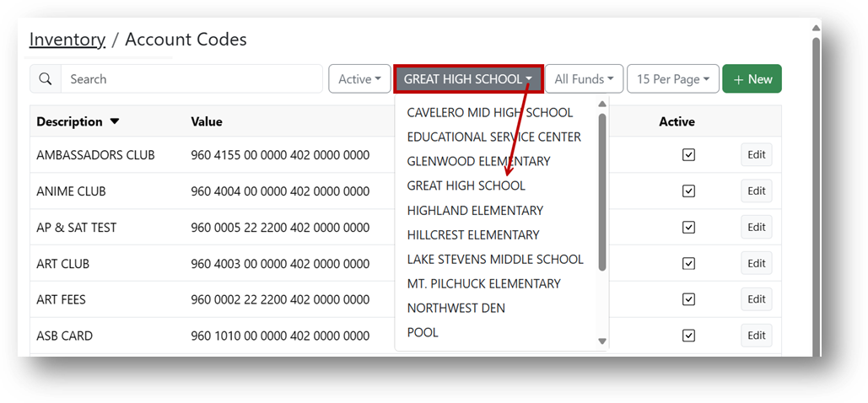Select CAVELERO MID HIGH SCHOOL from list

tap(490, 112)
